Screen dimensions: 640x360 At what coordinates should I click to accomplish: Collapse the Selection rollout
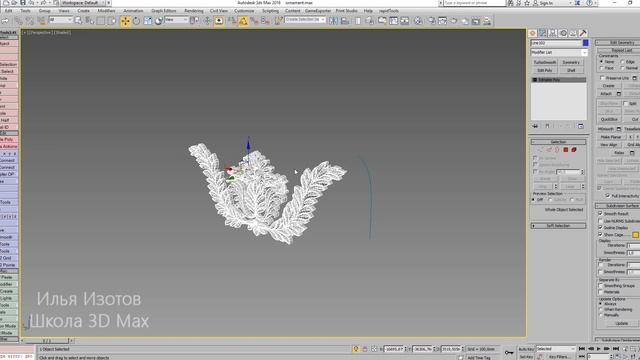(558, 142)
